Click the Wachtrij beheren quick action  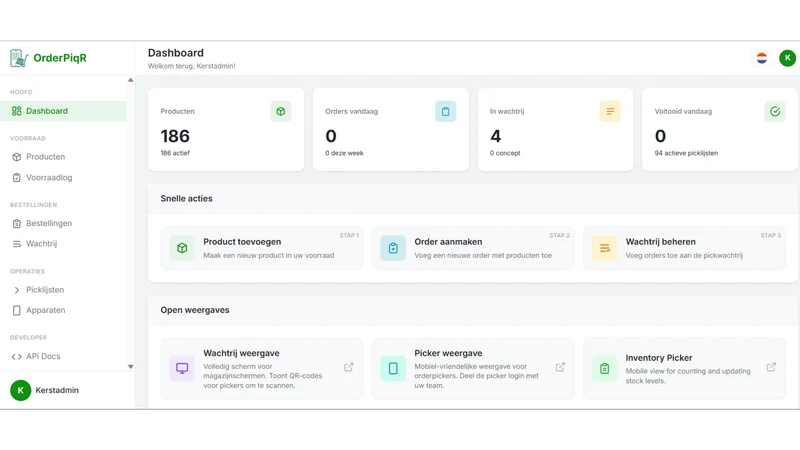[x=684, y=248]
